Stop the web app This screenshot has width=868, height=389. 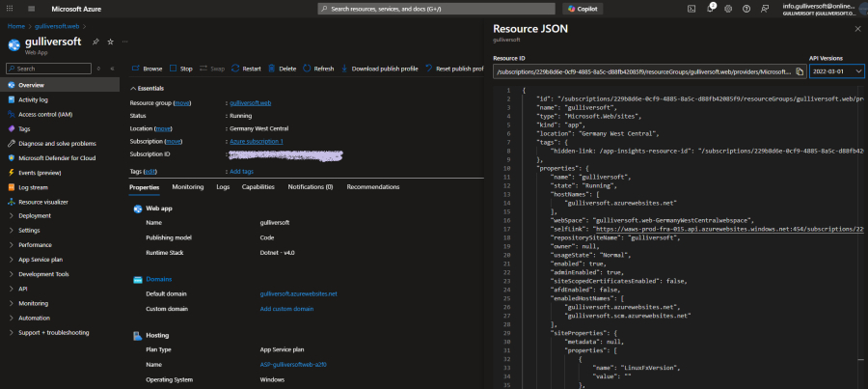click(x=181, y=69)
